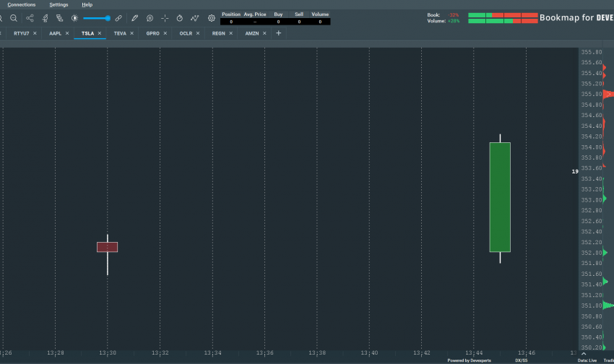Click the red volume spike at 355.00
Screen dimensions: 614x364
608,94
